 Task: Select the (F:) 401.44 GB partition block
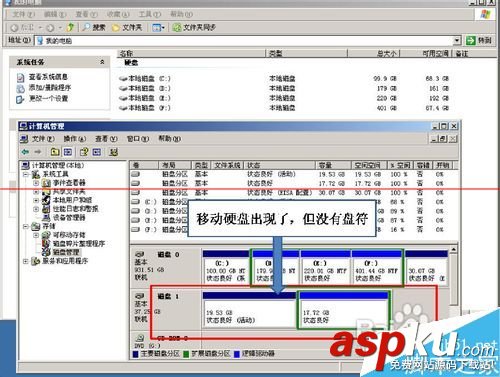coord(377,268)
